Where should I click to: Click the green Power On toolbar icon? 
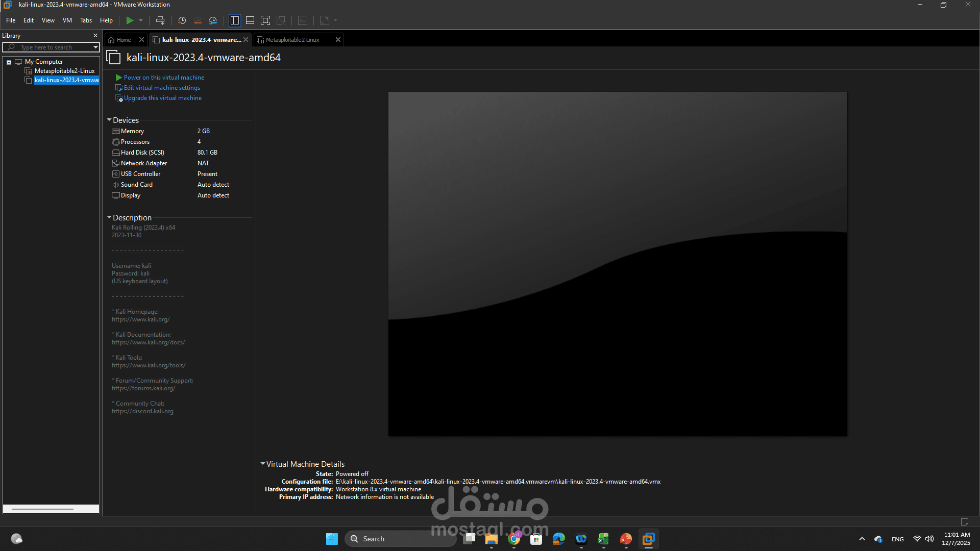tap(130, 20)
